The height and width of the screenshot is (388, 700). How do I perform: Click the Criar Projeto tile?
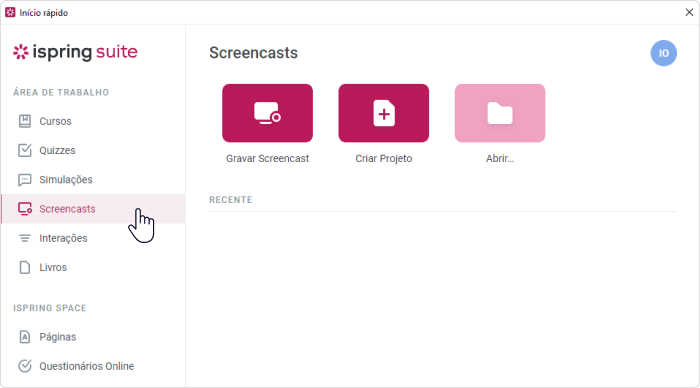(x=383, y=113)
